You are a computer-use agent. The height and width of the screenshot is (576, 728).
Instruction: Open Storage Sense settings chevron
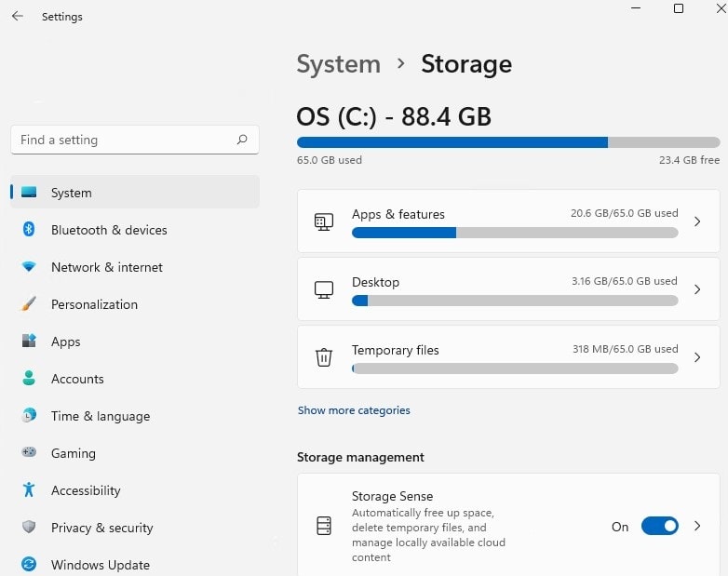(x=697, y=526)
